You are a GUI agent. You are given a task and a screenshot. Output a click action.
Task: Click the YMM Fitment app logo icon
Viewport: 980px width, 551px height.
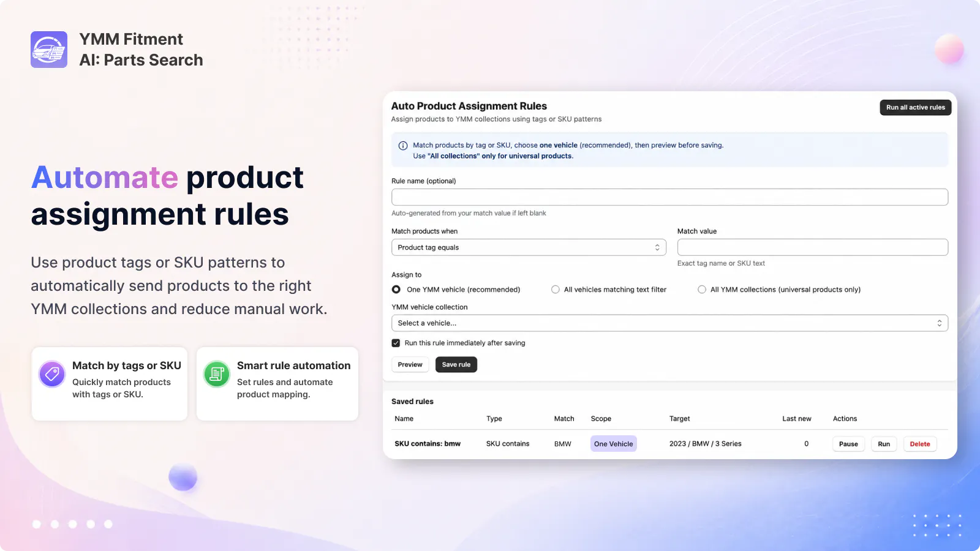(x=49, y=50)
